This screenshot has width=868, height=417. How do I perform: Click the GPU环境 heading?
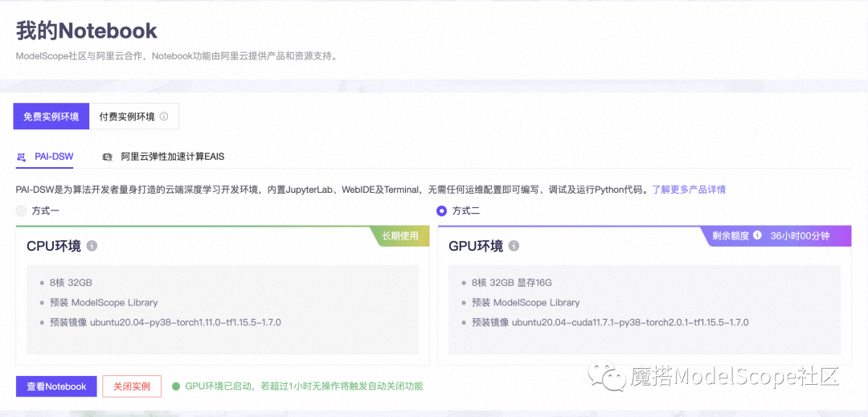point(476,246)
